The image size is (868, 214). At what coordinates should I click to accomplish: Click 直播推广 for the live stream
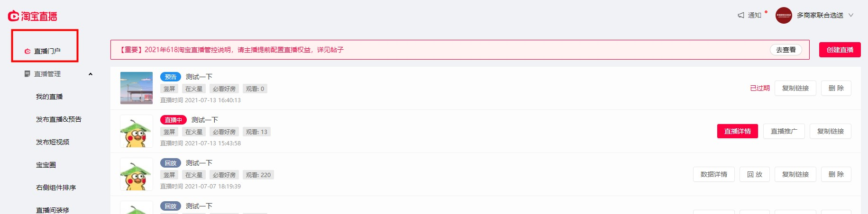(784, 131)
